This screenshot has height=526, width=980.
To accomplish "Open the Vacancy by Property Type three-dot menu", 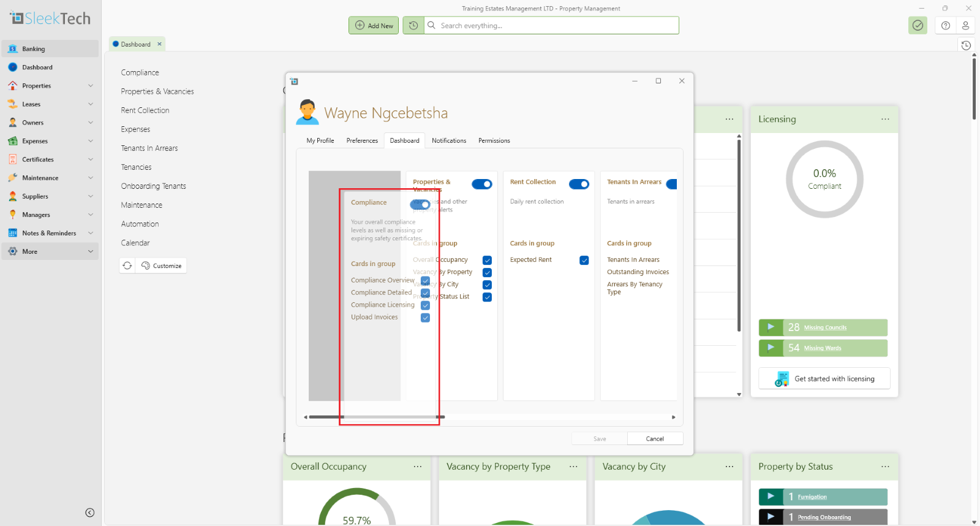I will (573, 467).
